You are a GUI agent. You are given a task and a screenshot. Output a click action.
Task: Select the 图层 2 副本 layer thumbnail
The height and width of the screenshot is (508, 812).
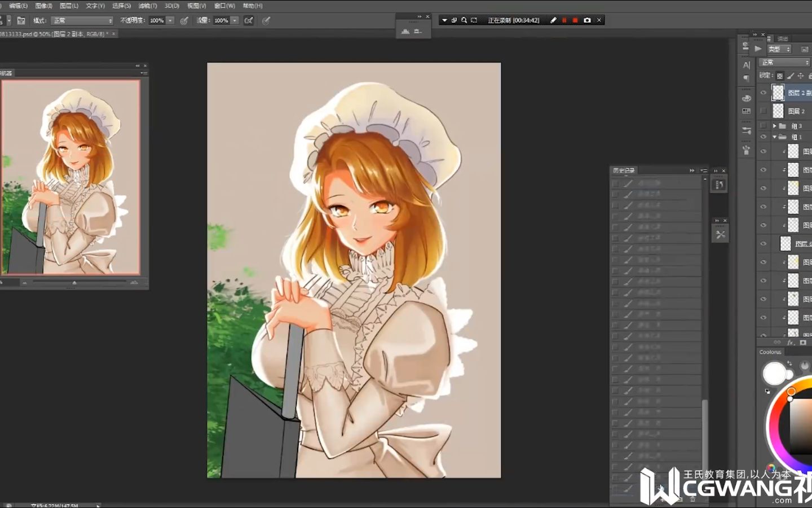coord(778,93)
